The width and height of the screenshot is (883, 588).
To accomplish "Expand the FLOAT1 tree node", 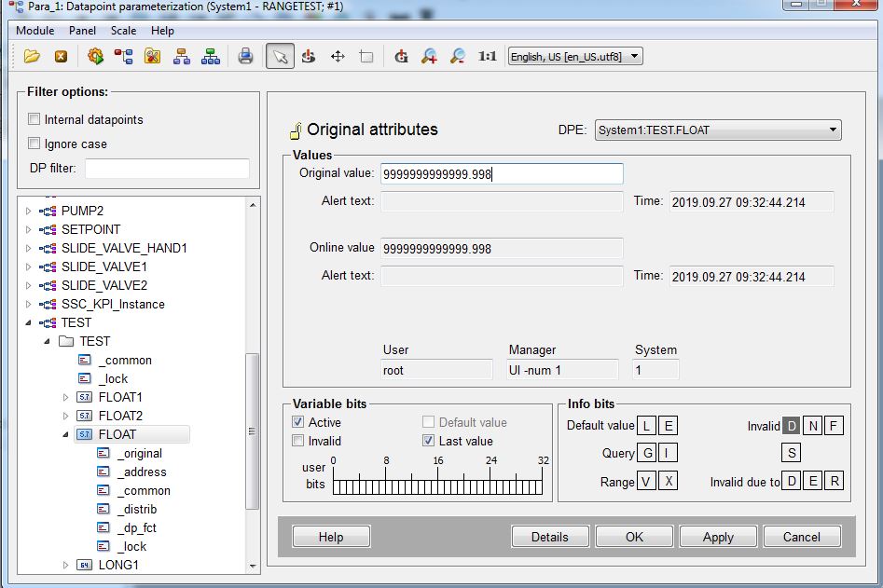I will [66, 397].
